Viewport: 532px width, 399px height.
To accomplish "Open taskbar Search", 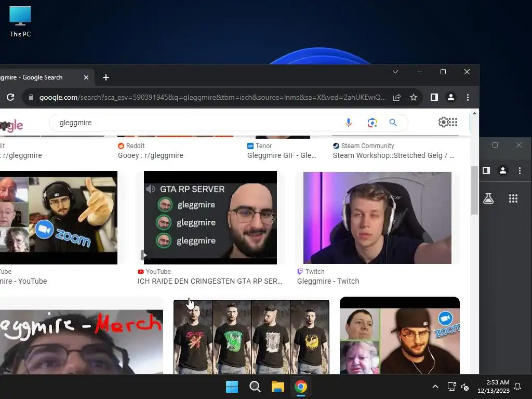I will tap(255, 387).
